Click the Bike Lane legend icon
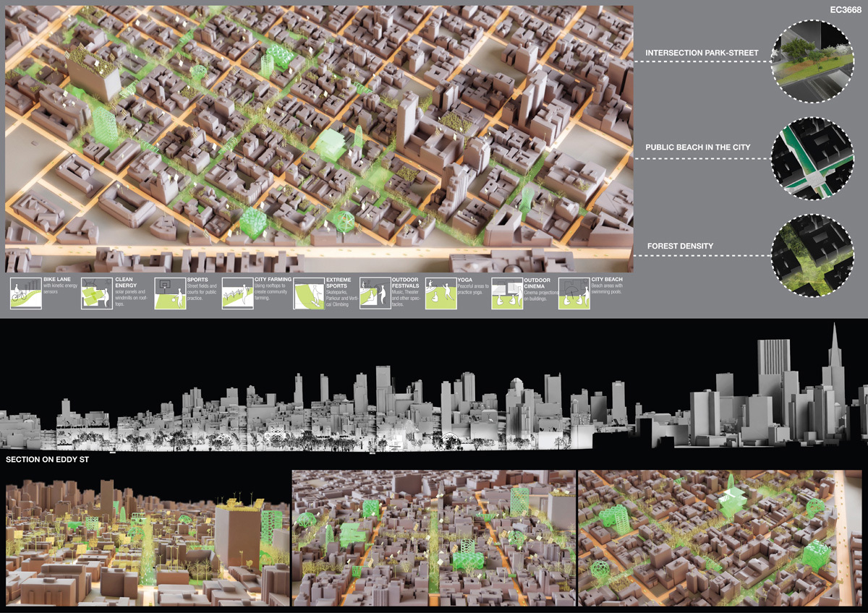Image resolution: width=868 pixels, height=613 pixels. (x=25, y=294)
